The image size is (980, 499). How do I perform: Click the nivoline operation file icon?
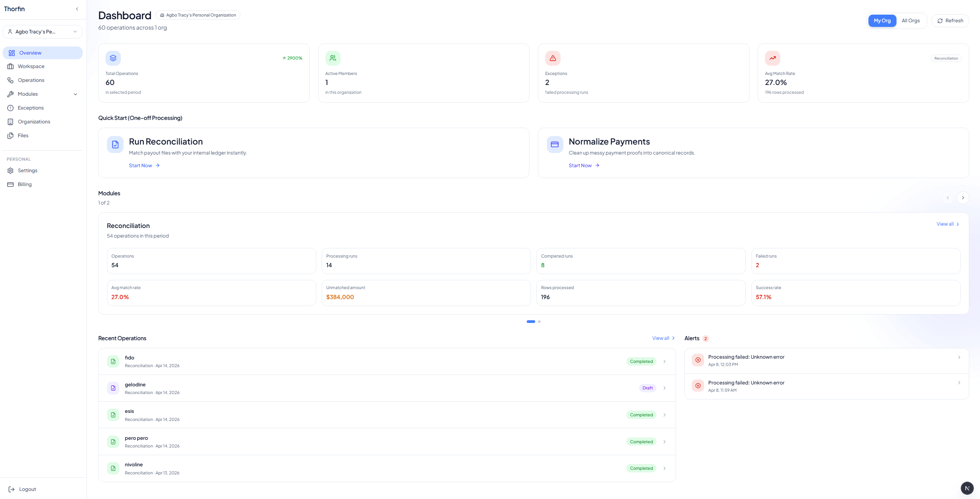click(113, 468)
